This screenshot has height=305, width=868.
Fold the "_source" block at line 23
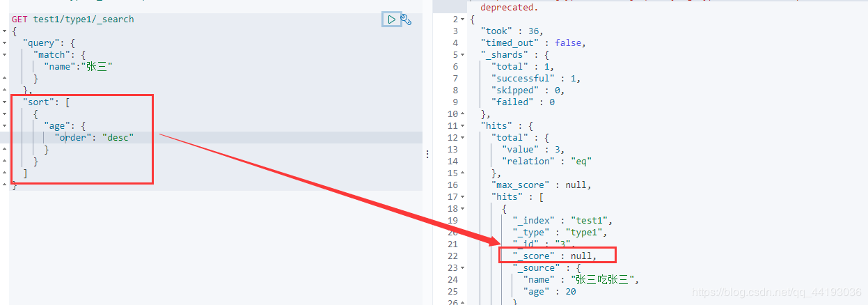click(464, 268)
